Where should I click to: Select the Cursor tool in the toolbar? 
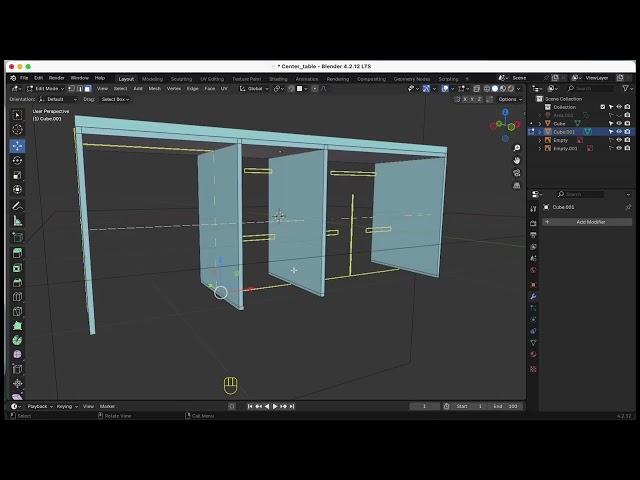(x=17, y=130)
